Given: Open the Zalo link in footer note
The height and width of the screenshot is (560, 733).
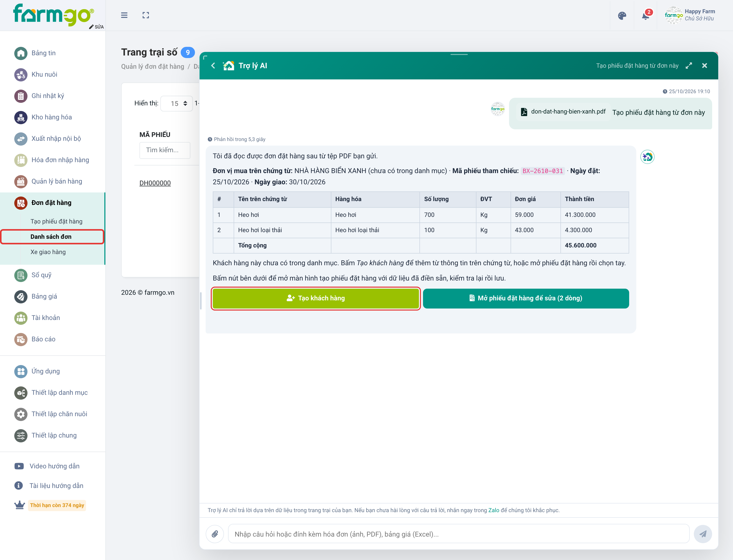Looking at the screenshot, I should click(x=494, y=510).
